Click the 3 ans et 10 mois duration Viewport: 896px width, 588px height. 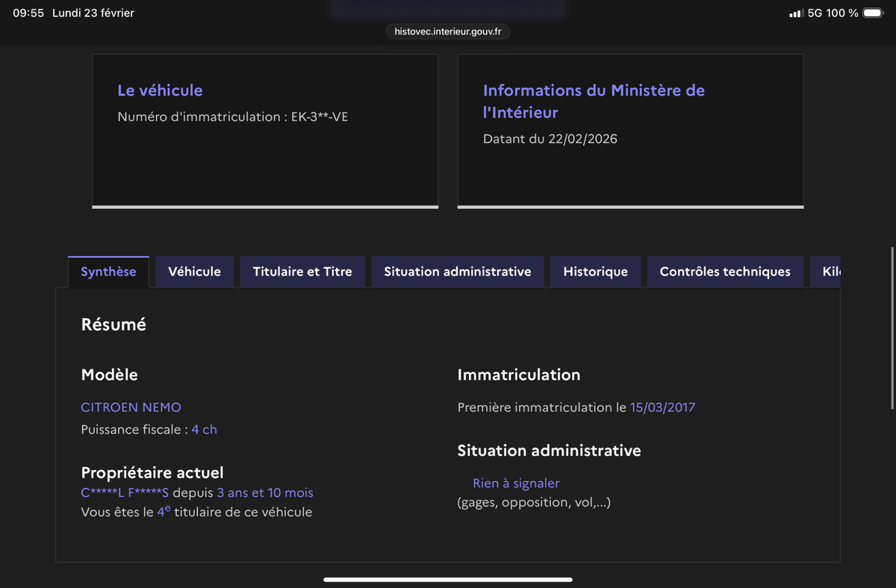pos(265,493)
